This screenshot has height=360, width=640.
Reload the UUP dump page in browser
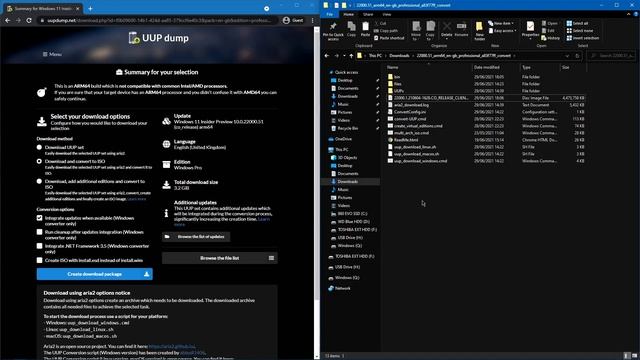tap(29, 20)
